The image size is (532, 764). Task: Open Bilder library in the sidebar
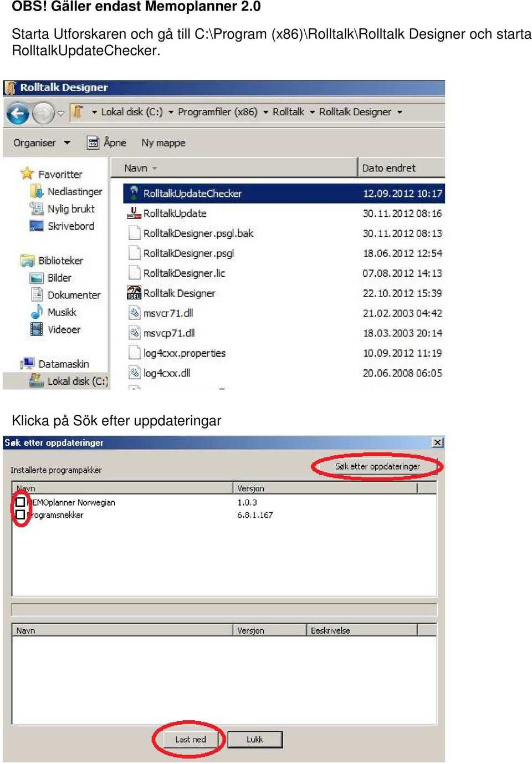59,278
